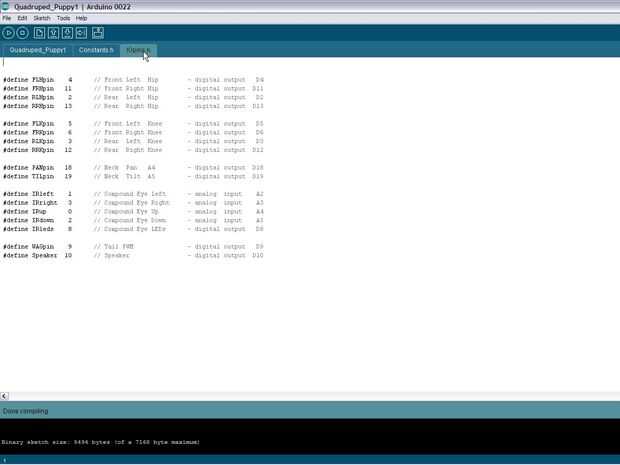The width and height of the screenshot is (620, 465).
Task: Click the '#define IRdown' line
Action: pyautogui.click(x=133, y=220)
